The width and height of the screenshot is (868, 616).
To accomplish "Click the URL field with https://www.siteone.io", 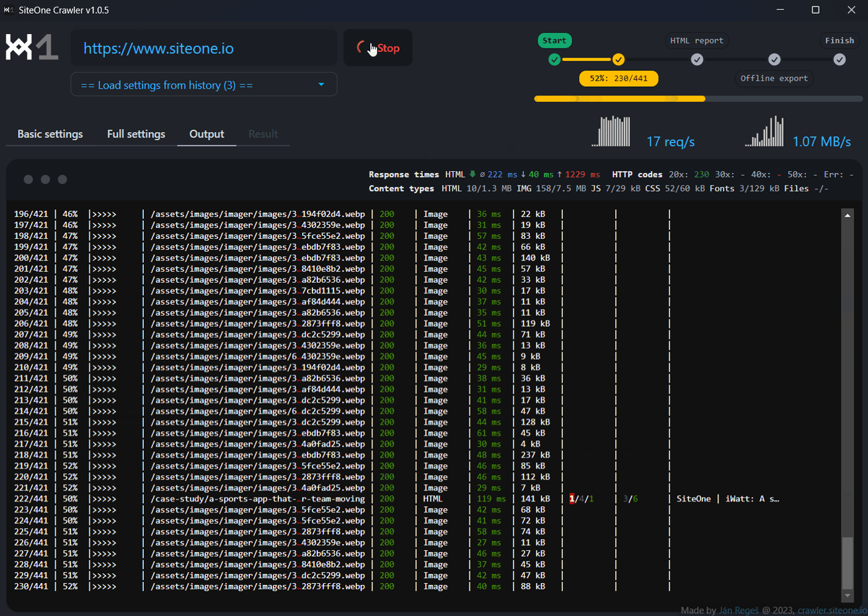I will click(x=204, y=48).
